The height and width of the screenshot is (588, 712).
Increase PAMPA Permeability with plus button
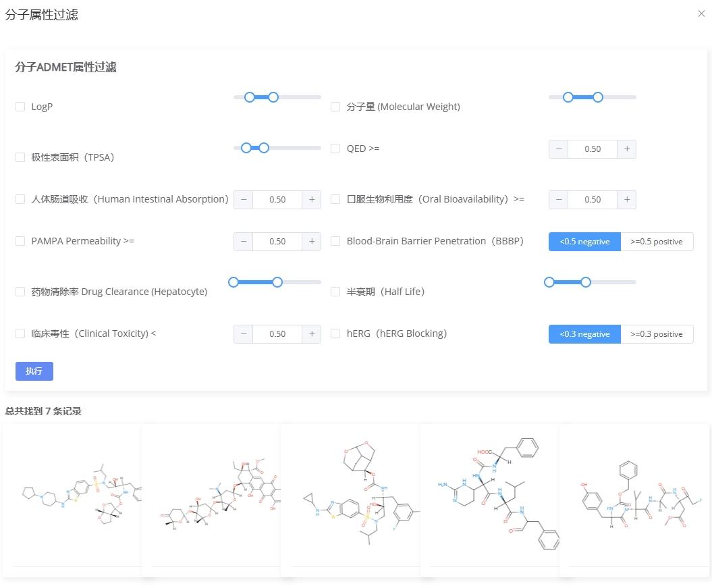(x=312, y=242)
